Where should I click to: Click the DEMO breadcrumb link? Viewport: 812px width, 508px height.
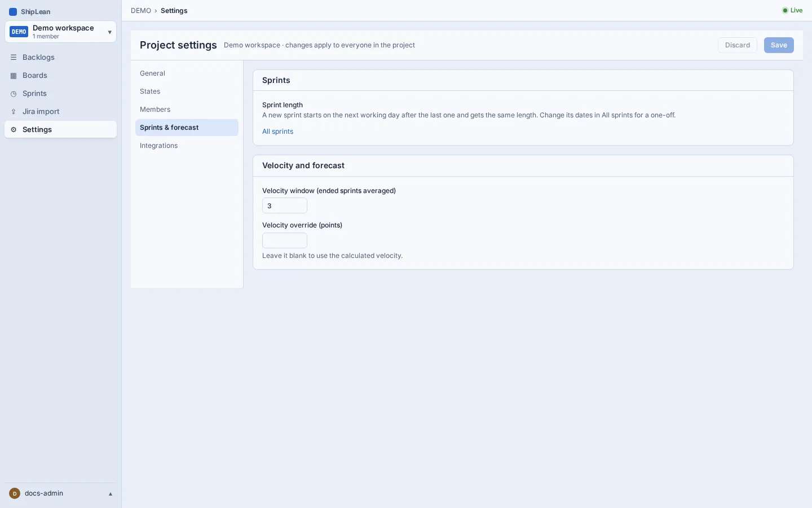tap(141, 11)
